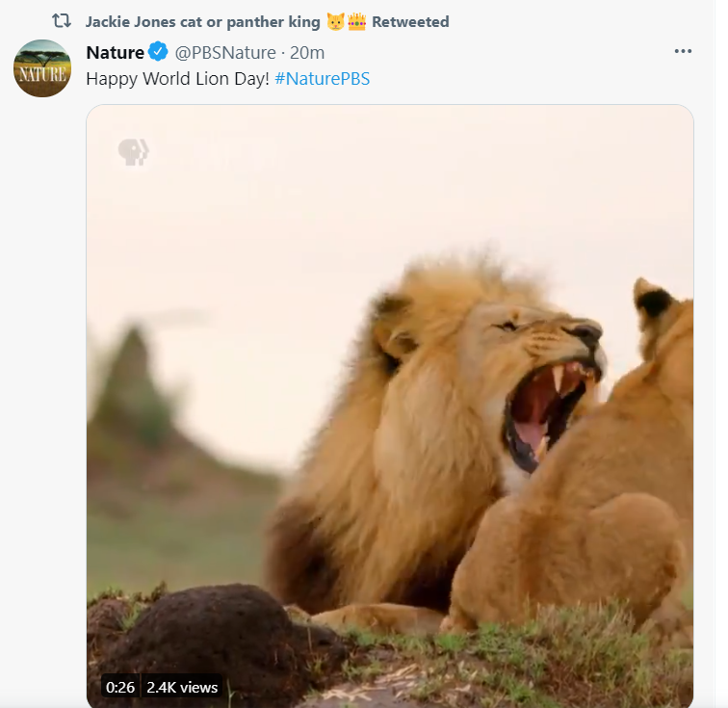This screenshot has height=708, width=728.
Task: Click the Happy World Lion Day tweet text
Action: pyautogui.click(x=177, y=78)
